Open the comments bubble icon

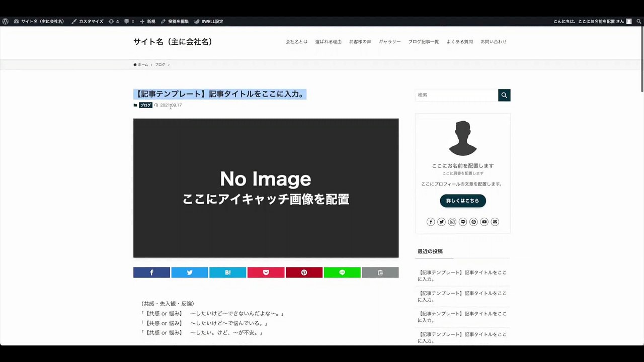tap(129, 22)
